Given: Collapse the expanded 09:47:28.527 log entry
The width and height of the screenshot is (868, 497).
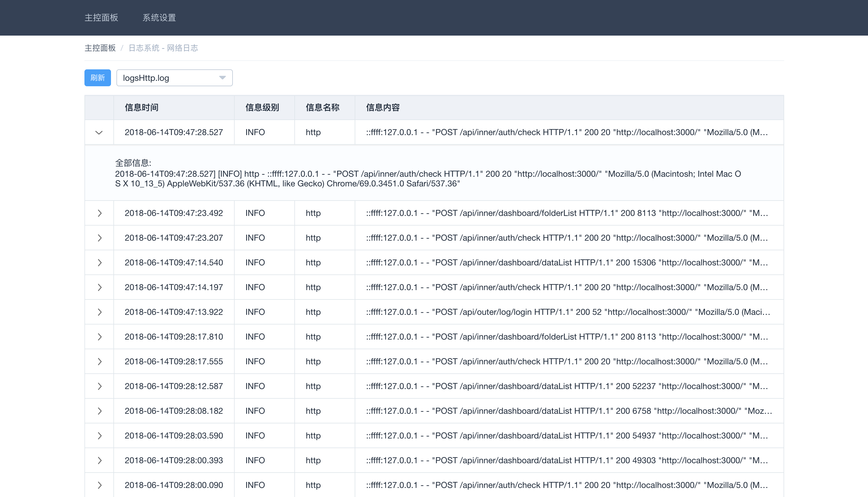Looking at the screenshot, I should (x=99, y=132).
